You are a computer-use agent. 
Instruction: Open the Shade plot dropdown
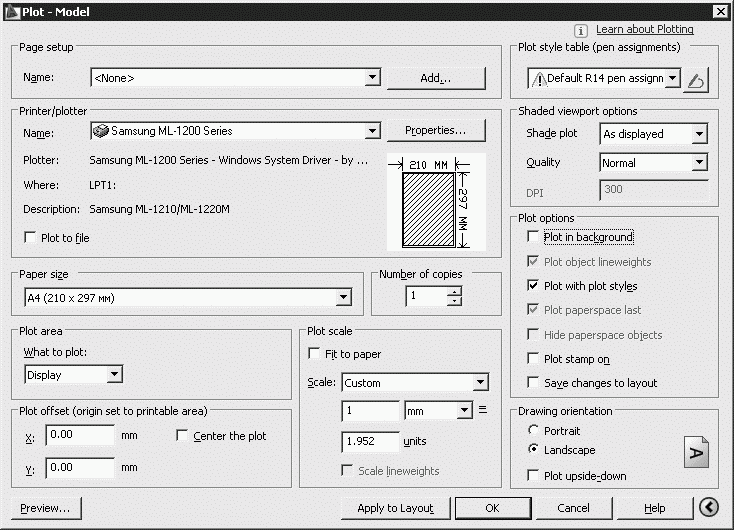pyautogui.click(x=699, y=134)
